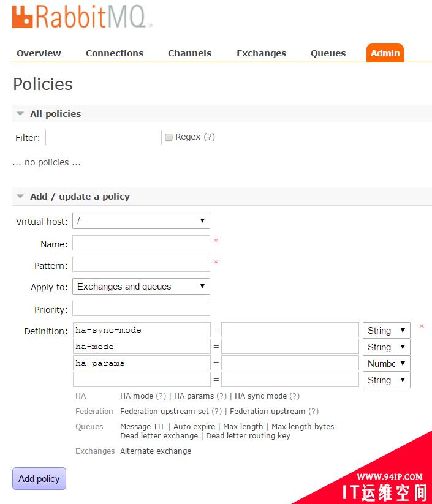
Task: Click the HA sync mode shortcut link
Action: 260,396
